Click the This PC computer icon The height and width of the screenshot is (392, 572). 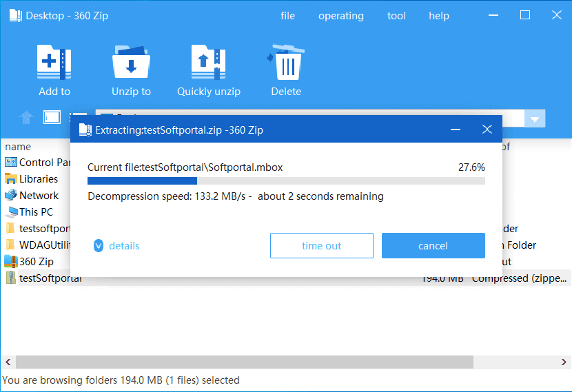point(12,212)
